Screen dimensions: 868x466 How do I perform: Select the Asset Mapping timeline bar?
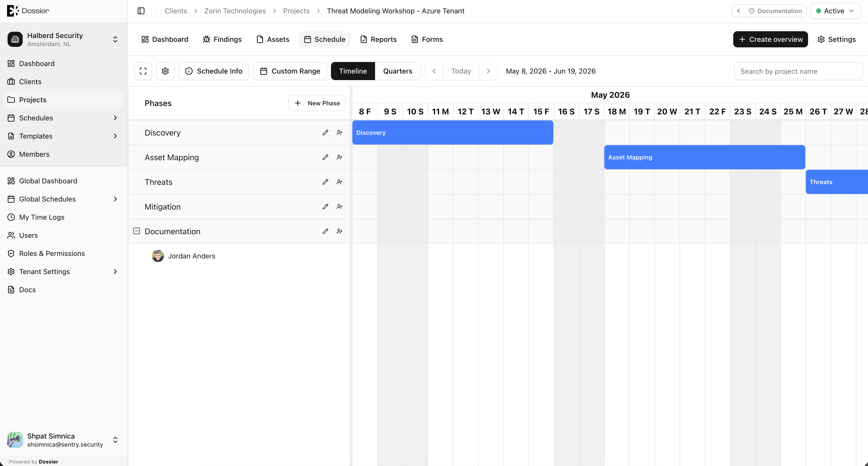click(x=705, y=157)
